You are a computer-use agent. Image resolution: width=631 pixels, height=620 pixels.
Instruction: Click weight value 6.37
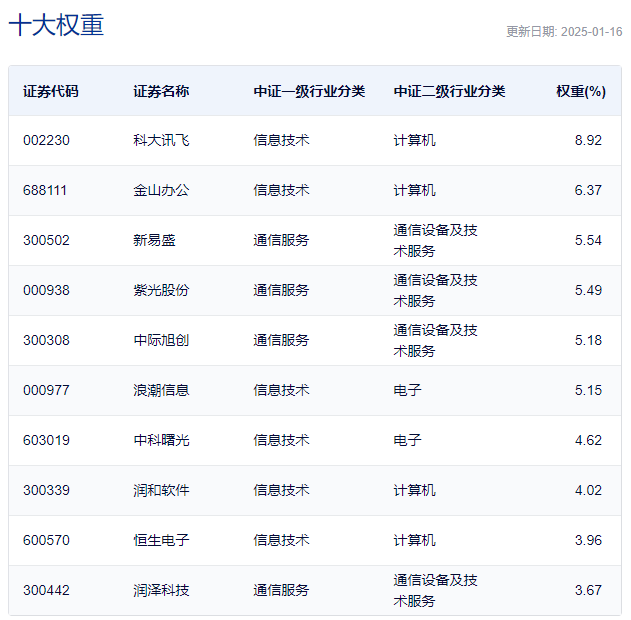(x=588, y=190)
